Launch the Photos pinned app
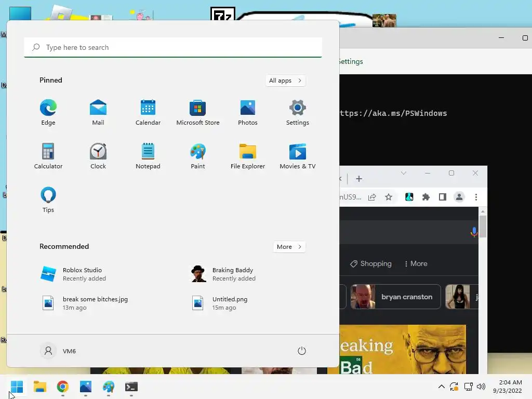Screen dimensions: 532x399 [x=248, y=113]
